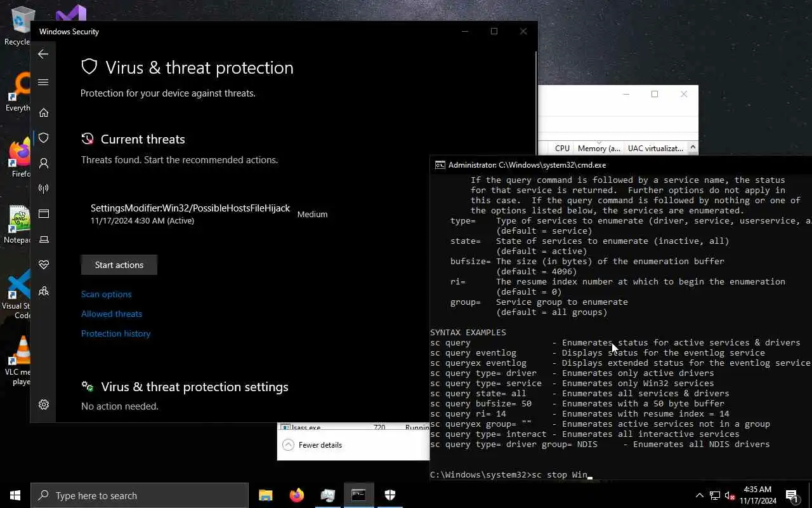Open Protection history link
Viewport: 812px width, 508px height.
click(115, 333)
